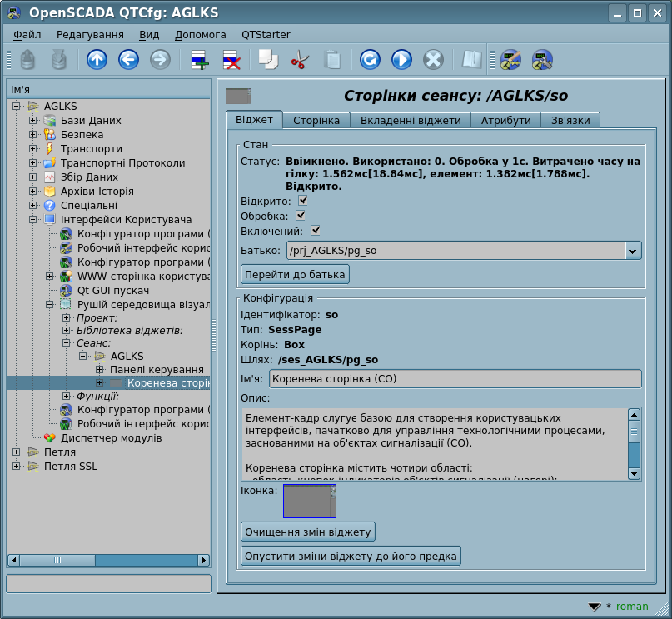Click the Диспетчер модулів icon in tree
Viewport: 672px width, 619px height.
pyautogui.click(x=50, y=437)
